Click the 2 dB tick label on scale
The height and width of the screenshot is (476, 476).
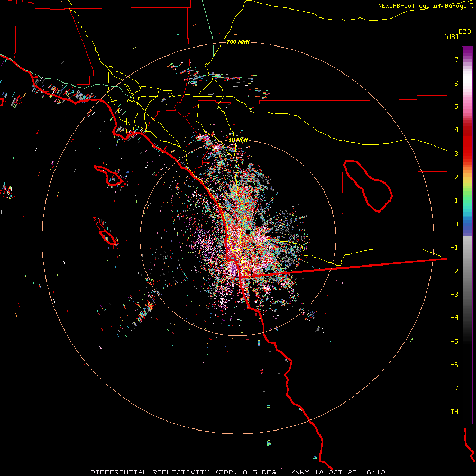point(456,177)
